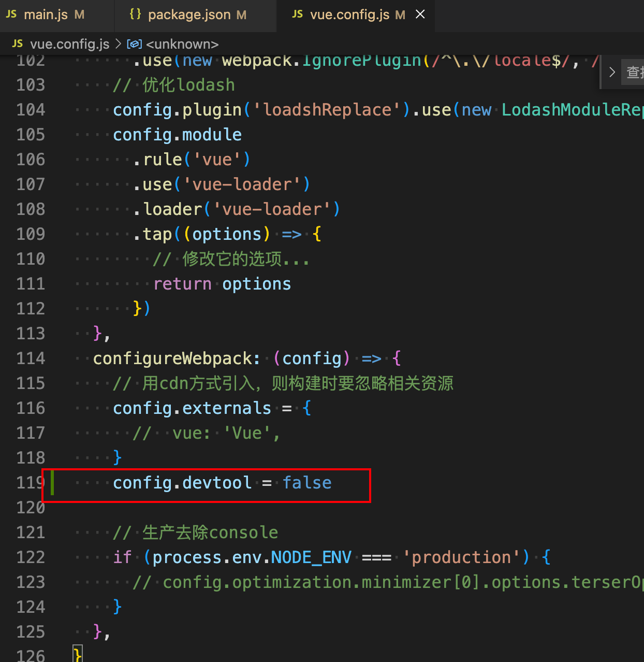The width and height of the screenshot is (644, 662).
Task: Click the false value after config.devtool
Action: tap(307, 483)
